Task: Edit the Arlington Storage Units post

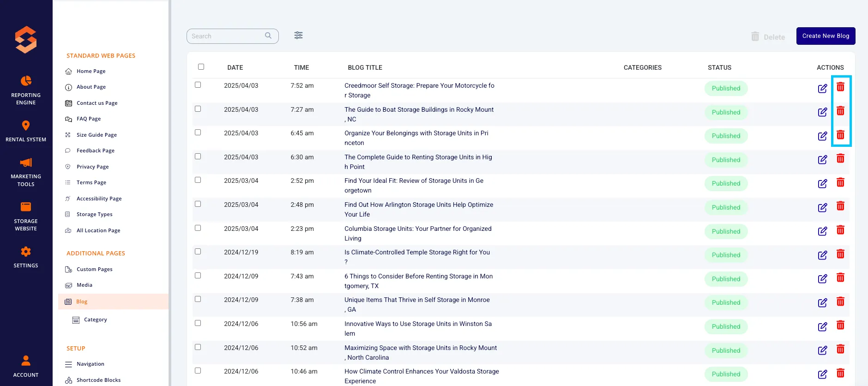Action: point(822,207)
